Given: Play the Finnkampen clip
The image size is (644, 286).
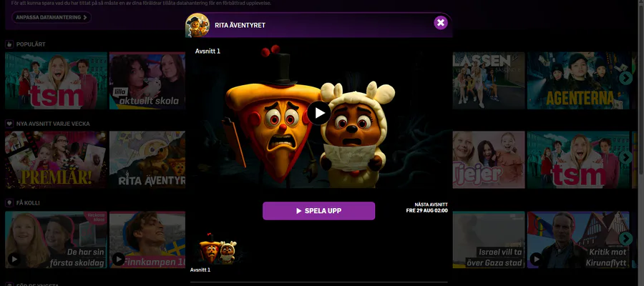Looking at the screenshot, I should (119, 259).
